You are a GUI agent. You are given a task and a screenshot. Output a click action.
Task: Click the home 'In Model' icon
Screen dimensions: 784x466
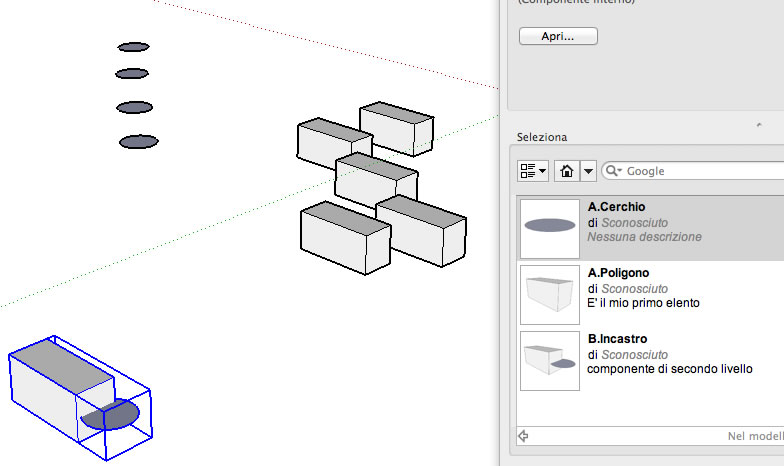pos(567,171)
